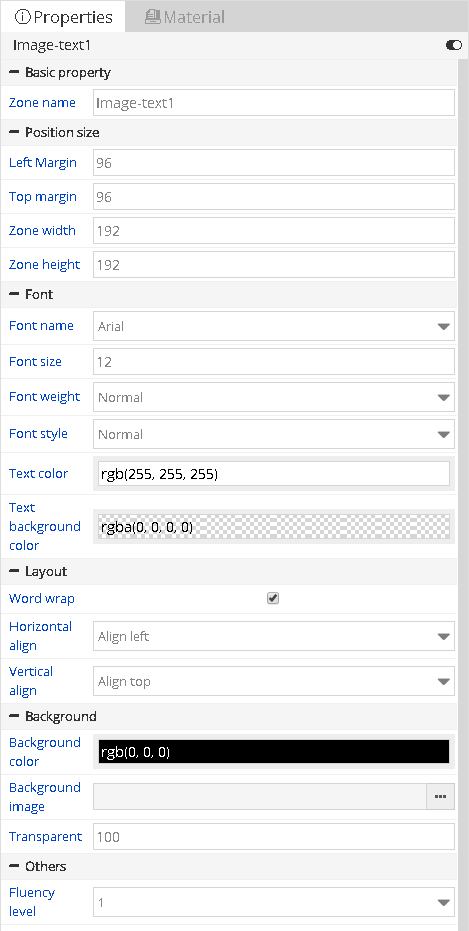This screenshot has height=931, width=469.
Task: Collapse the Layout section minus icon
Action: [14, 571]
